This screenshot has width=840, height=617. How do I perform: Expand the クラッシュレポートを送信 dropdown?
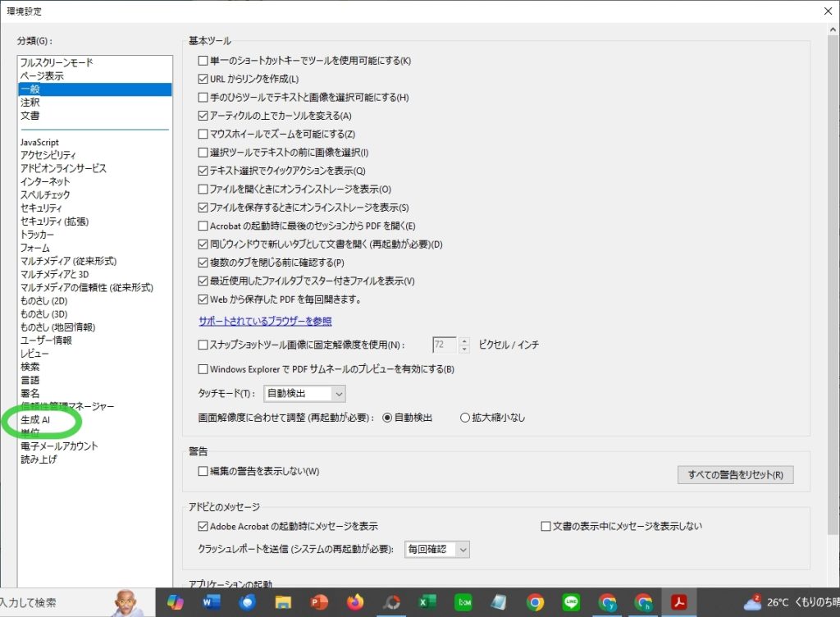tap(437, 549)
